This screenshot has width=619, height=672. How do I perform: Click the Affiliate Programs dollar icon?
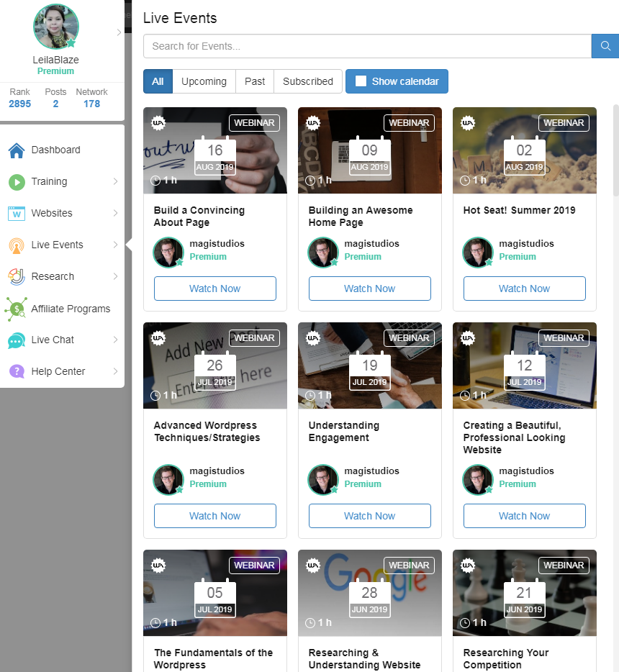[x=17, y=309]
